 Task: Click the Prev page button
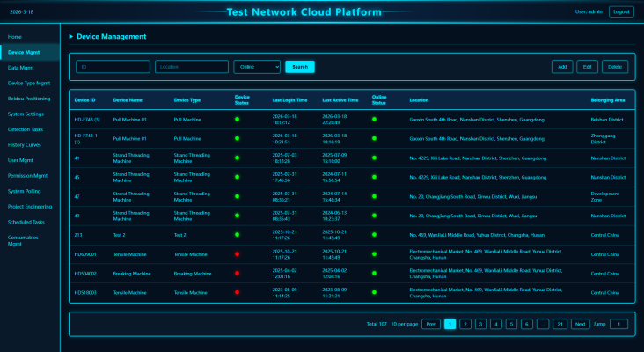(x=431, y=324)
